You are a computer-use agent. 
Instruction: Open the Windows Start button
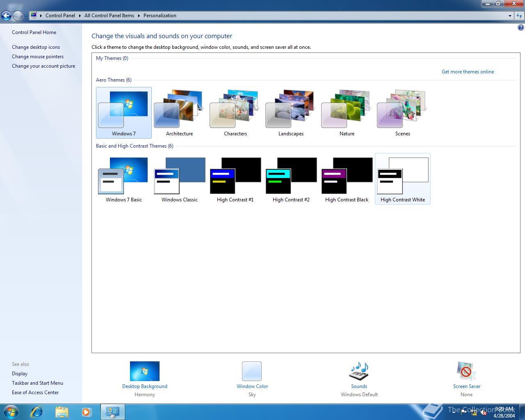(x=11, y=411)
